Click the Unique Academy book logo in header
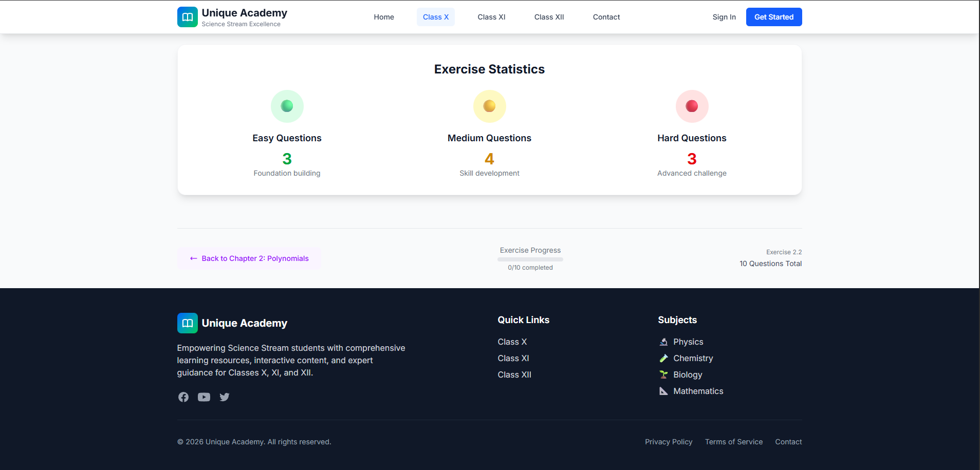 [188, 17]
